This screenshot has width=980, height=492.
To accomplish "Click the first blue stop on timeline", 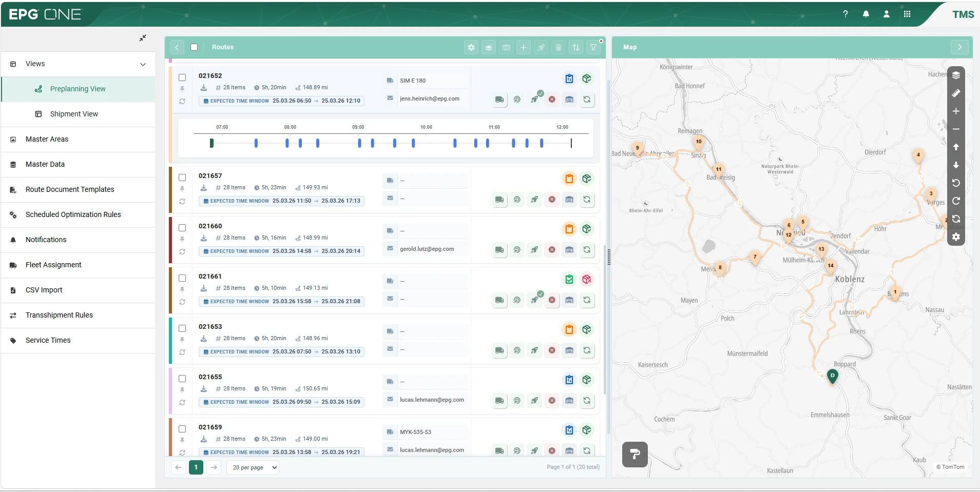I will click(x=256, y=143).
